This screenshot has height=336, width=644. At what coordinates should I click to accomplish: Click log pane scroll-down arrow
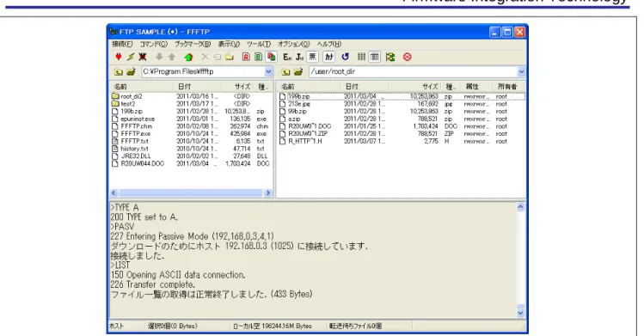(x=520, y=313)
